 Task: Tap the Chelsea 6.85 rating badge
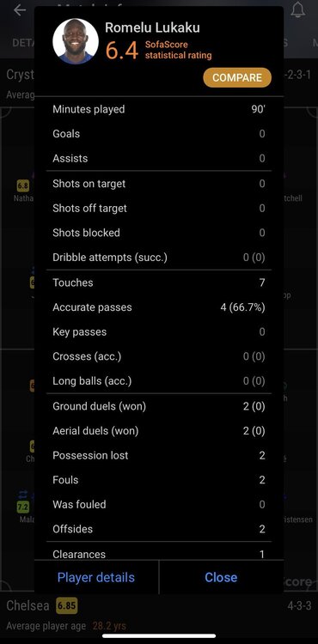coord(66,605)
